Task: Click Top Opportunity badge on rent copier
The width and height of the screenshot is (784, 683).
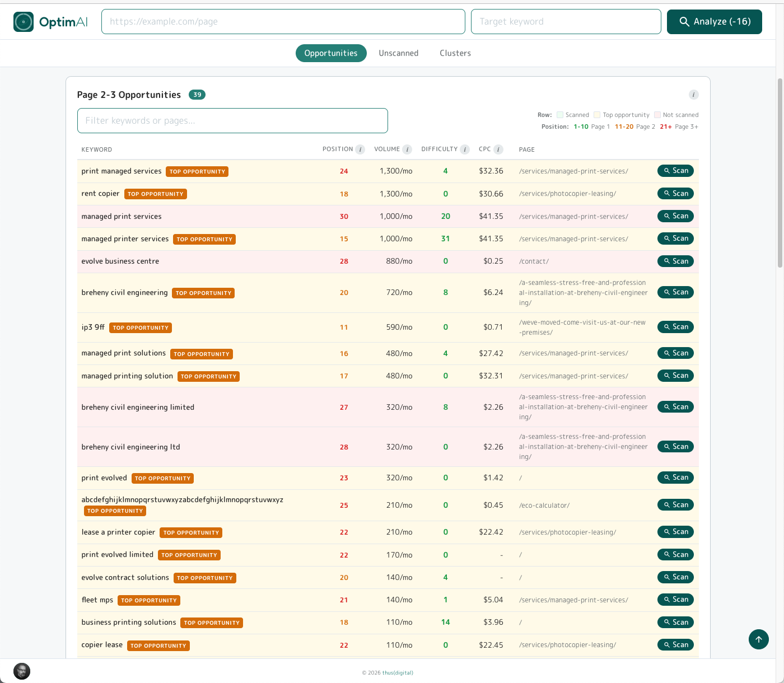Action: [156, 194]
